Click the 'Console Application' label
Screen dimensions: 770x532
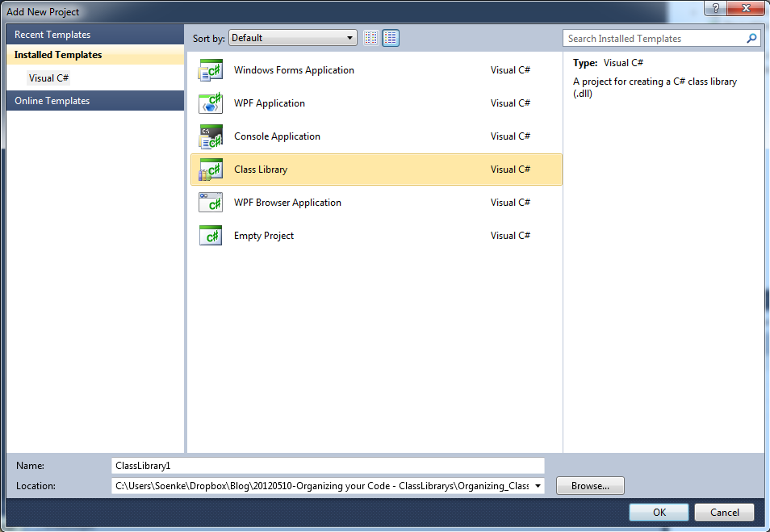pos(277,136)
